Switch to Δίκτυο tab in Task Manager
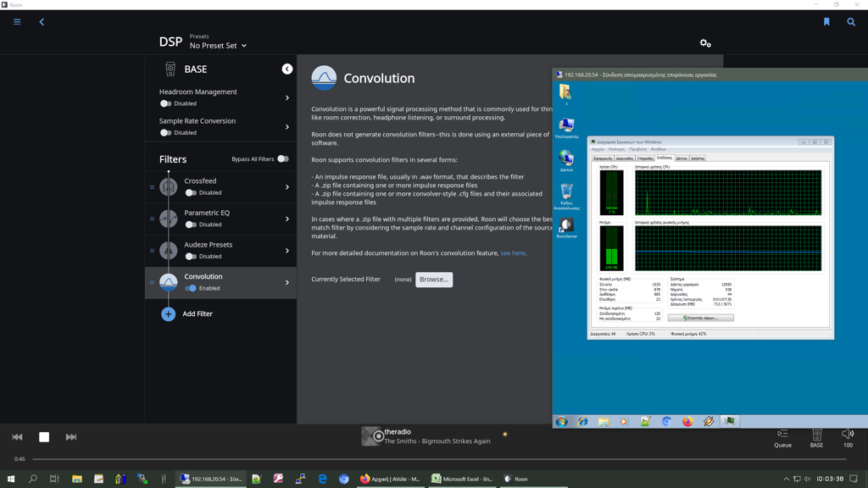The height and width of the screenshot is (488, 868). point(682,158)
